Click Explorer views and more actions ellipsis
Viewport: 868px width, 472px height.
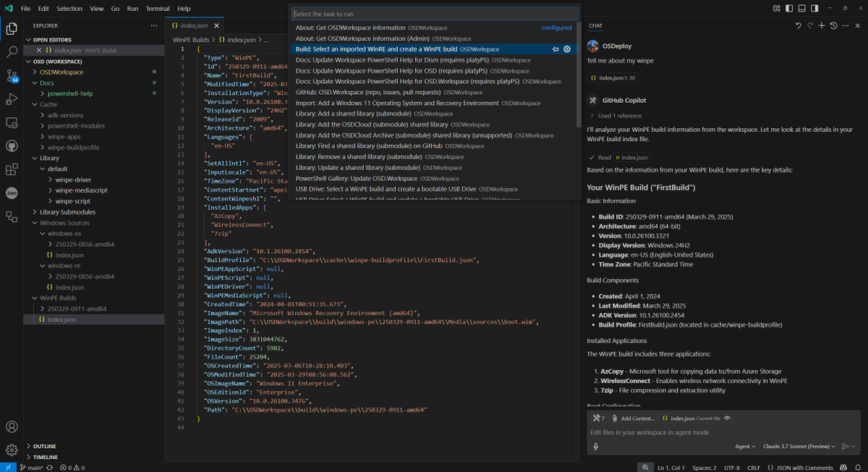tap(153, 25)
